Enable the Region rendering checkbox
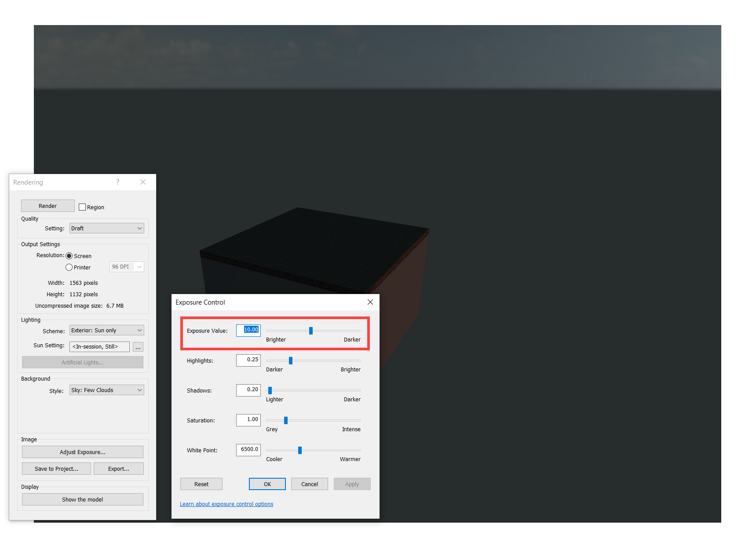 coord(82,207)
